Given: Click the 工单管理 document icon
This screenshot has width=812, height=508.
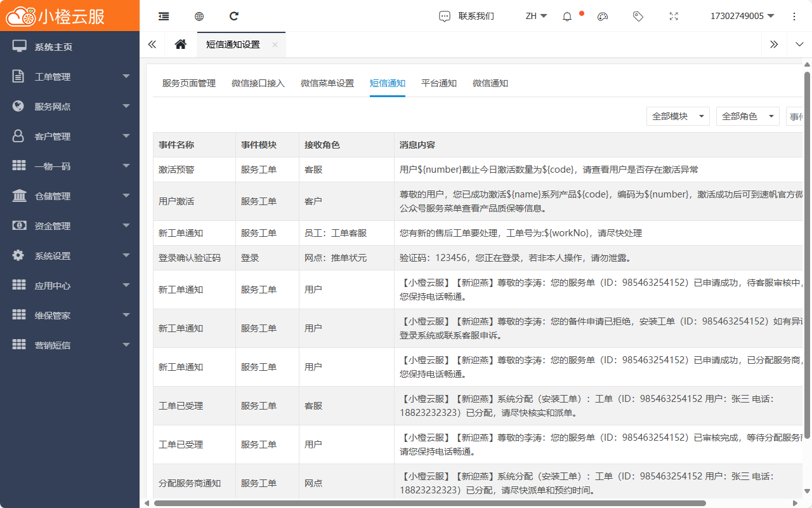Looking at the screenshot, I should pyautogui.click(x=18, y=76).
